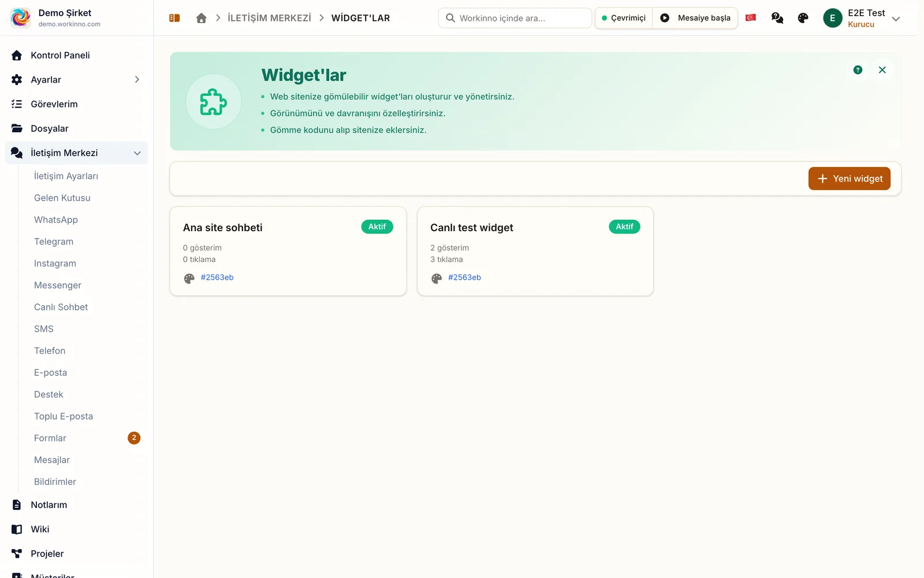Collapse the İletişim Merkezi menu section
924x578 pixels.
pyautogui.click(x=137, y=153)
